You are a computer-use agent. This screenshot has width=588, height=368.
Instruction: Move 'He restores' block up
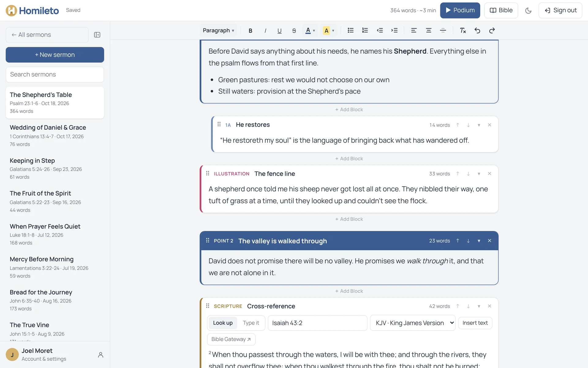458,125
